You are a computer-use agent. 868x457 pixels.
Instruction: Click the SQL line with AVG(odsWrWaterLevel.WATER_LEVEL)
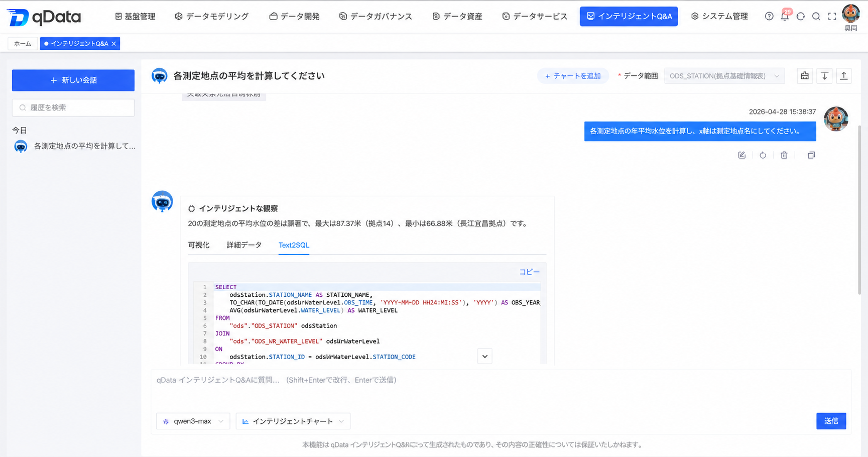(313, 310)
